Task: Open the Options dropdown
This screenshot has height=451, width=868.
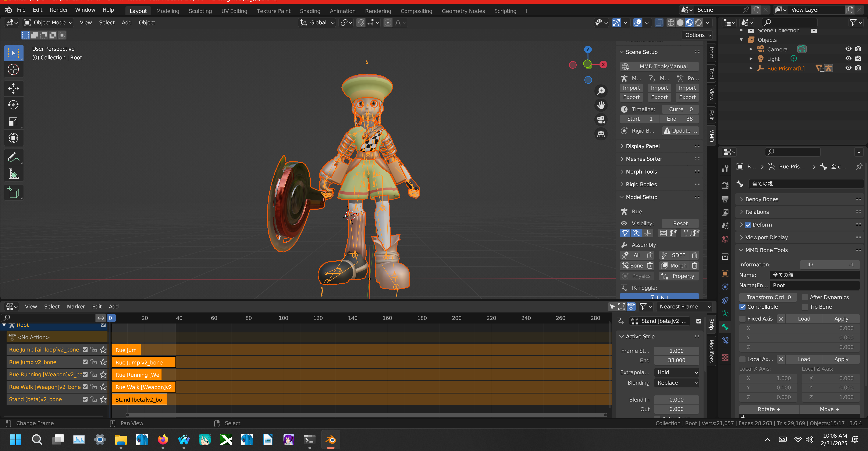Action: [x=698, y=35]
